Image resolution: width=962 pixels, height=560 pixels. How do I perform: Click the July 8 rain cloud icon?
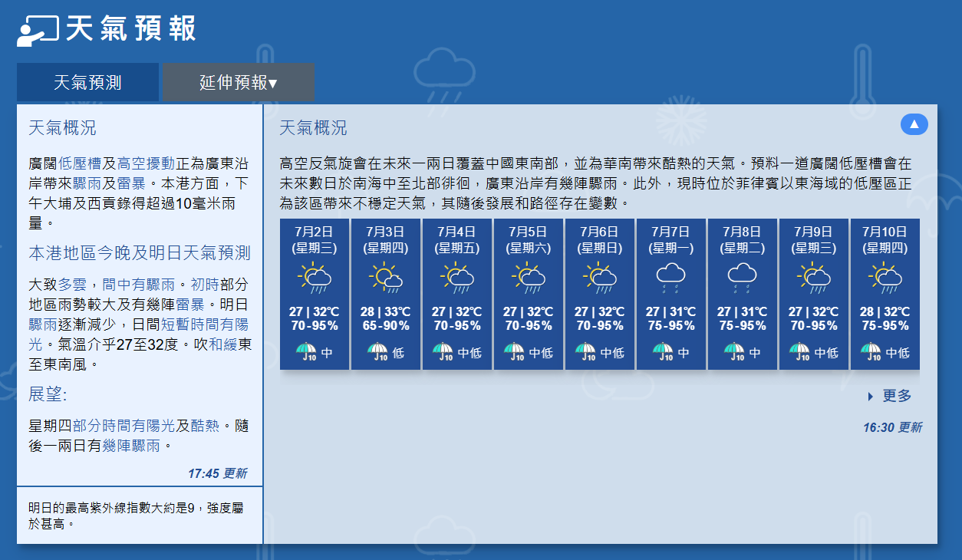(x=743, y=278)
